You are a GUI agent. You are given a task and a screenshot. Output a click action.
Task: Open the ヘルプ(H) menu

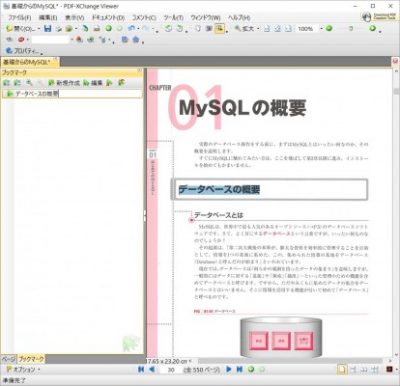(239, 18)
